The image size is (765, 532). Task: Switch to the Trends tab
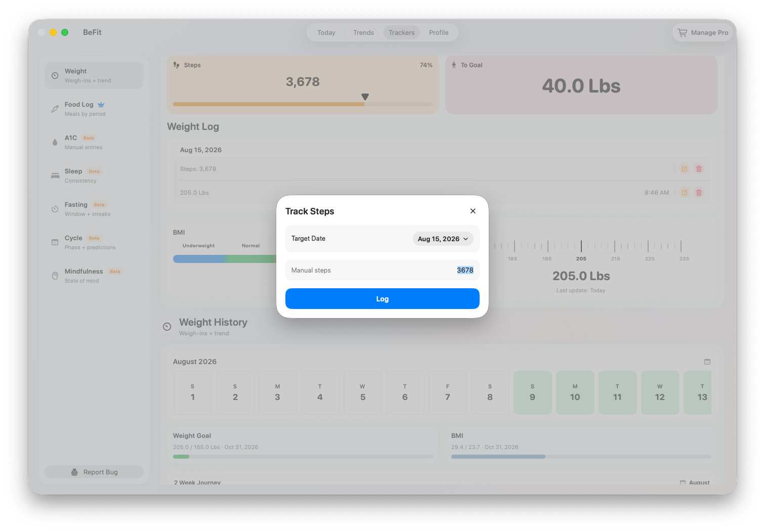[x=363, y=32]
